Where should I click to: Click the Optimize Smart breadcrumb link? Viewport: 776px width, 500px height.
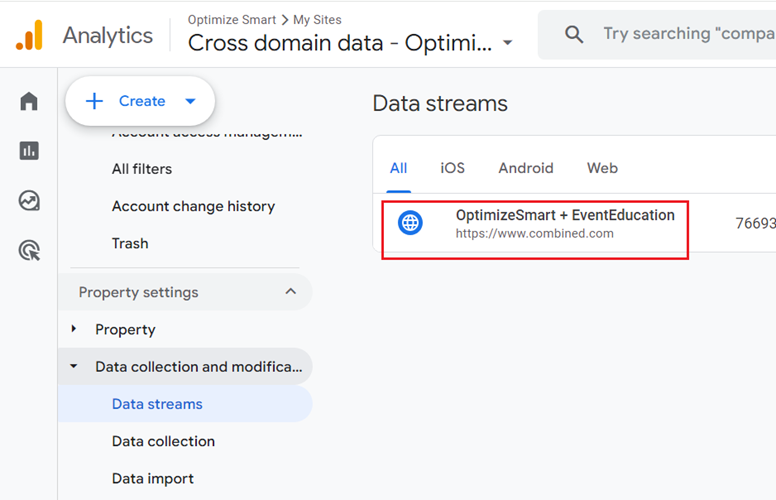[232, 20]
